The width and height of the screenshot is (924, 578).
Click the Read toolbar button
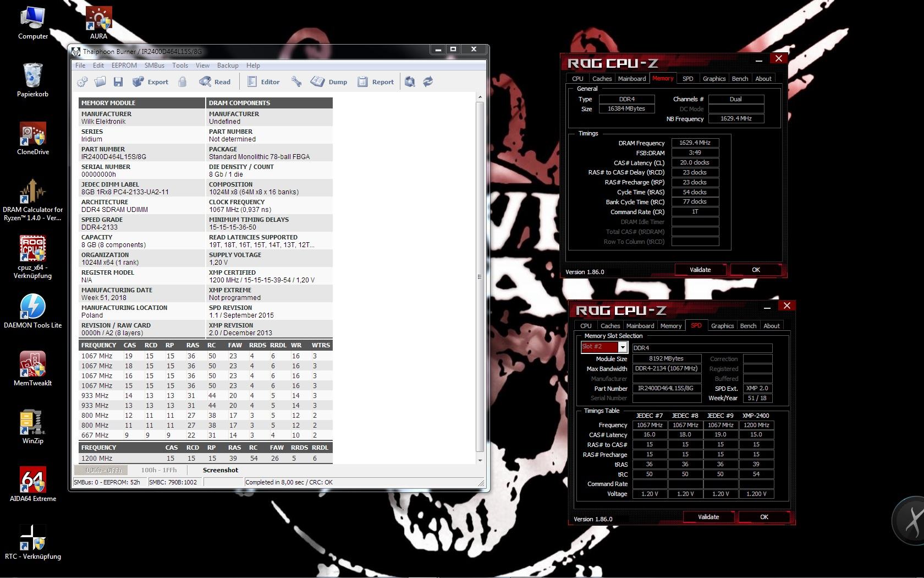[215, 81]
